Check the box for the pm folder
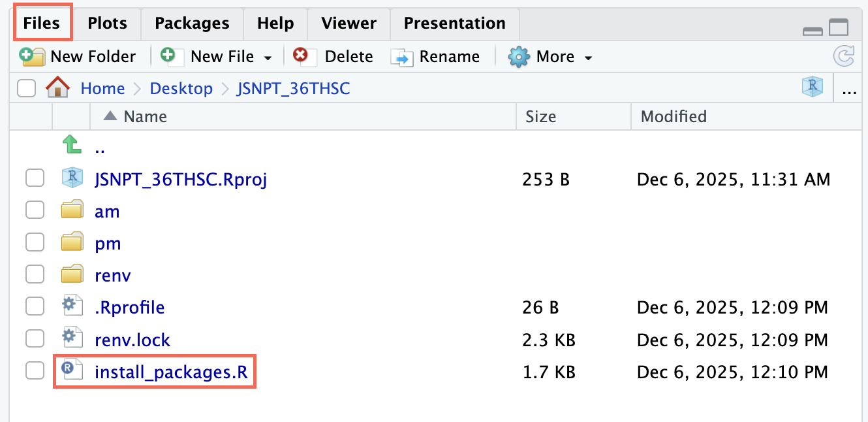868x422 pixels. pos(35,242)
